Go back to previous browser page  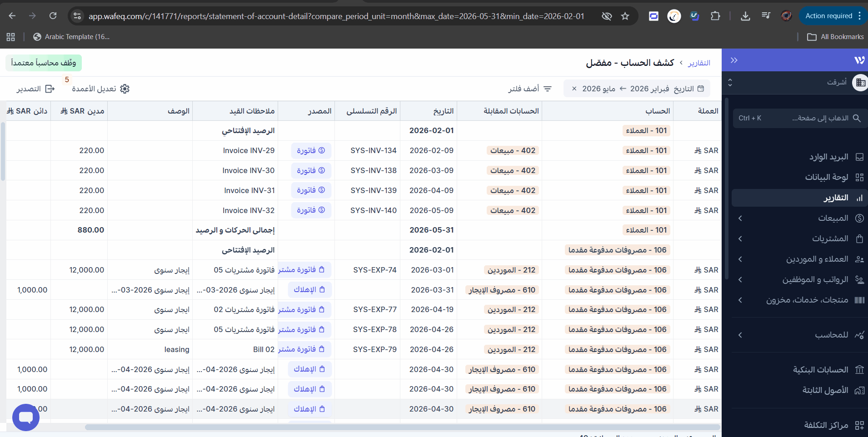[x=12, y=16]
